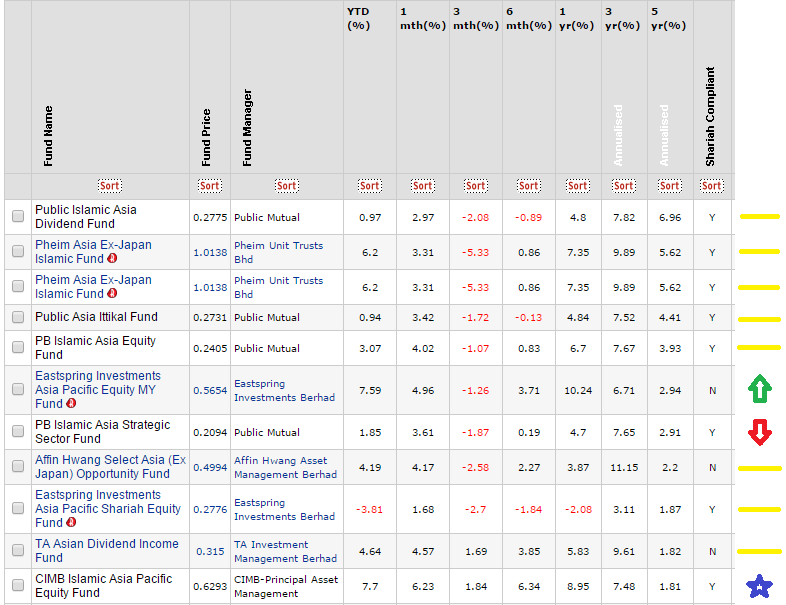Click the fund price 0.2776 link
This screenshot has height=605, width=786.
(210, 509)
